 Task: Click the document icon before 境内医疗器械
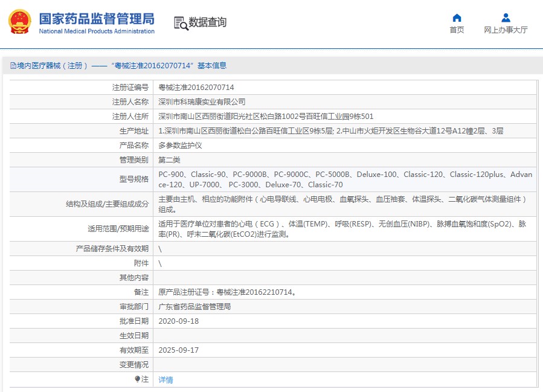pos(13,66)
